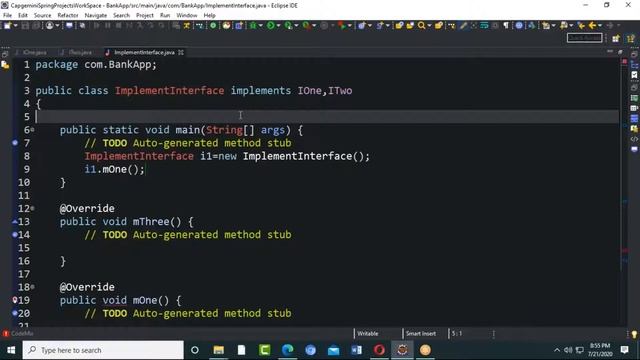Click the task marker on line 7
The width and height of the screenshot is (640, 360).
[15, 143]
